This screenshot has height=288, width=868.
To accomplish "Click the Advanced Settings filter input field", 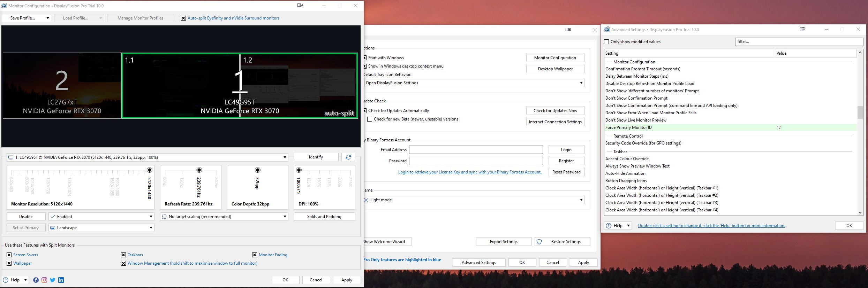I will [x=799, y=41].
